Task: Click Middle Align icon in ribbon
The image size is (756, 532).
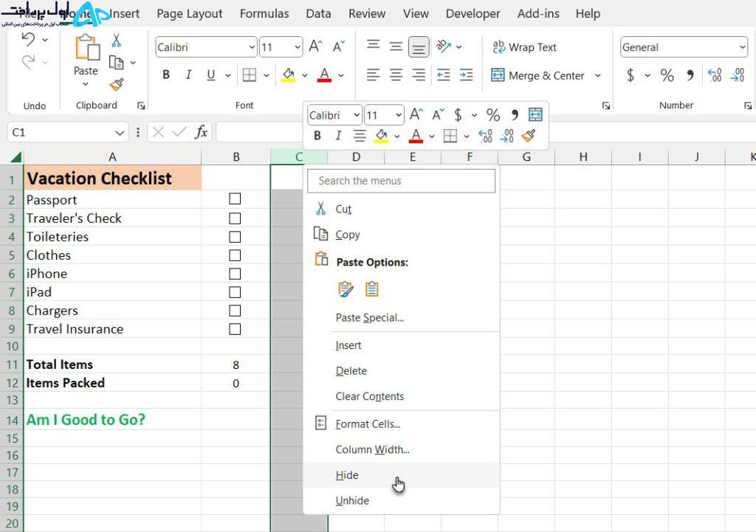Action: [x=396, y=46]
